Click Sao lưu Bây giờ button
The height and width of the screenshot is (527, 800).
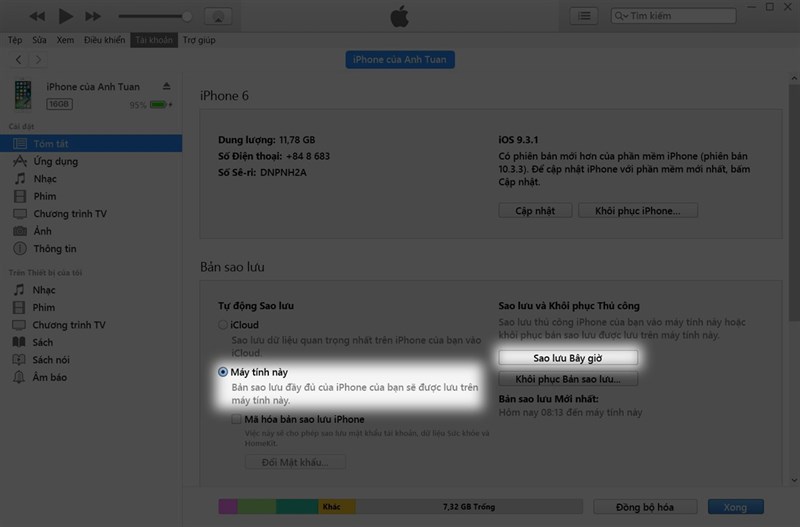[568, 358]
